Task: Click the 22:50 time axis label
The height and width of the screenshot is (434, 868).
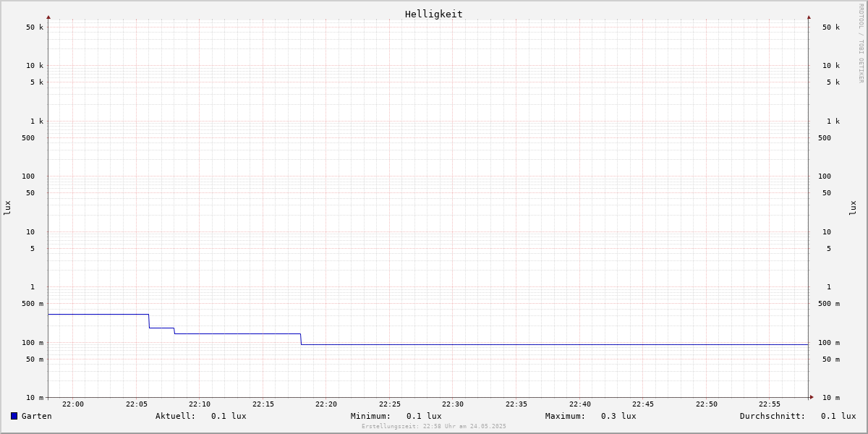Action: click(x=707, y=404)
